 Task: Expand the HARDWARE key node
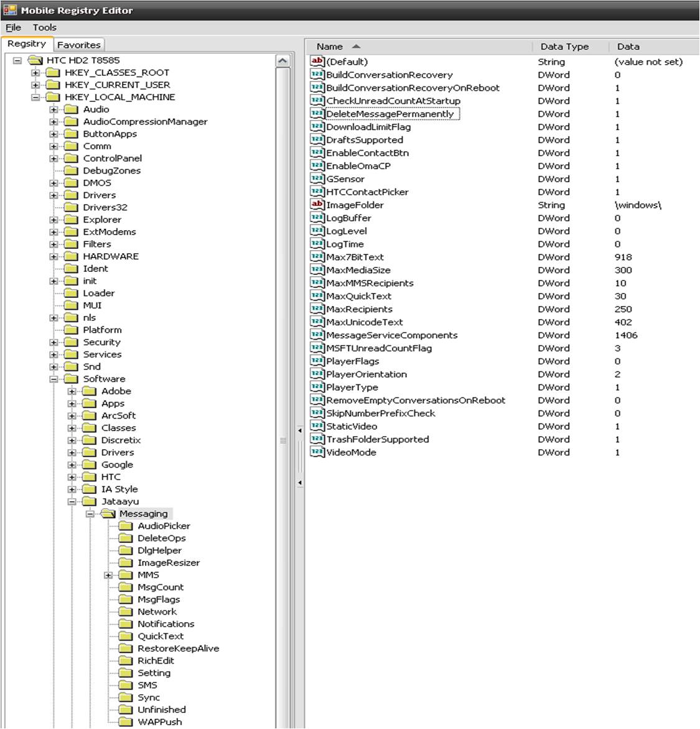click(x=54, y=256)
